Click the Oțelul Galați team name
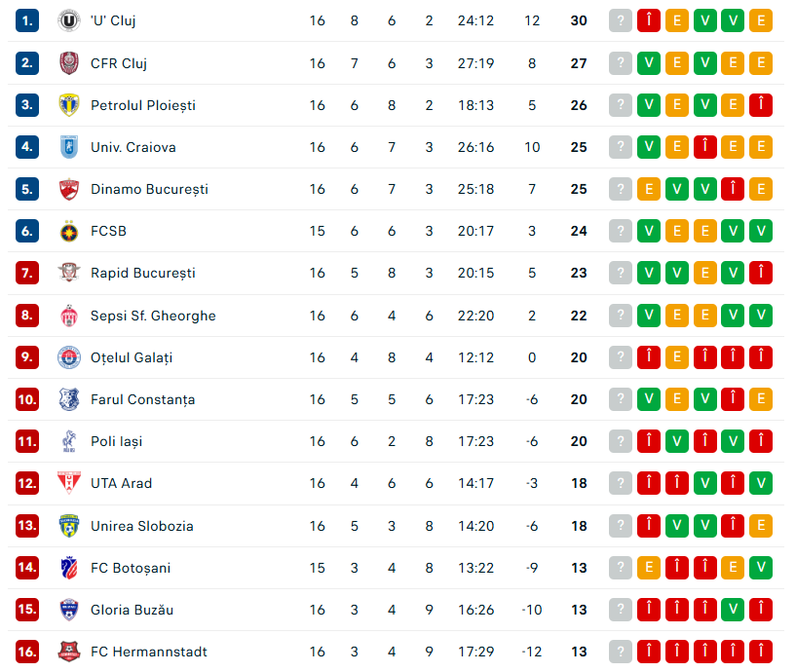Image resolution: width=796 pixels, height=672 pixels. coord(132,357)
